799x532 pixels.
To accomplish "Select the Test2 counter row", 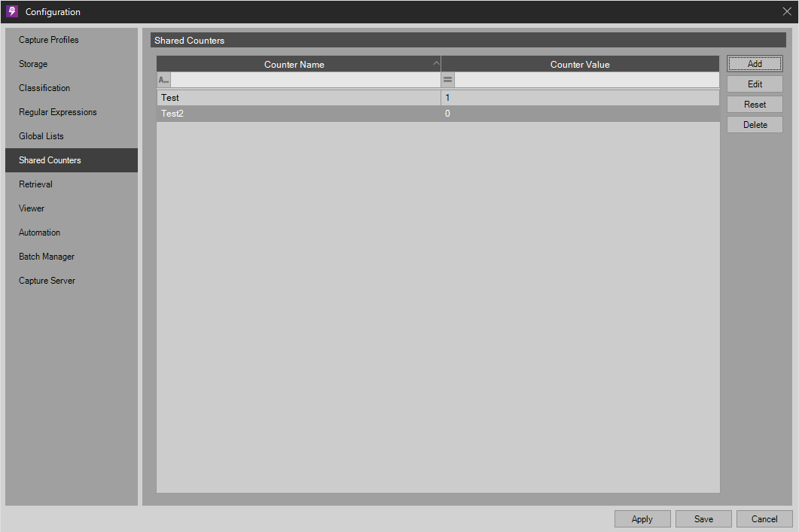I will (438, 114).
